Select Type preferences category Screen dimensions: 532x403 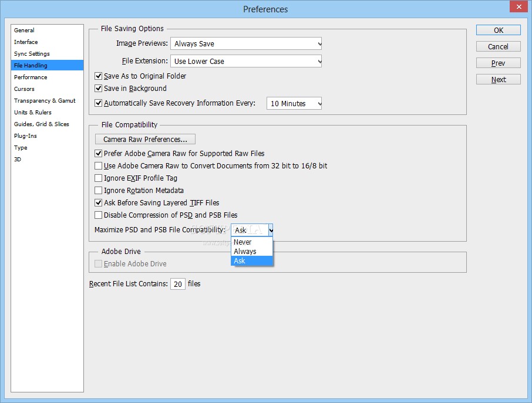[47, 147]
